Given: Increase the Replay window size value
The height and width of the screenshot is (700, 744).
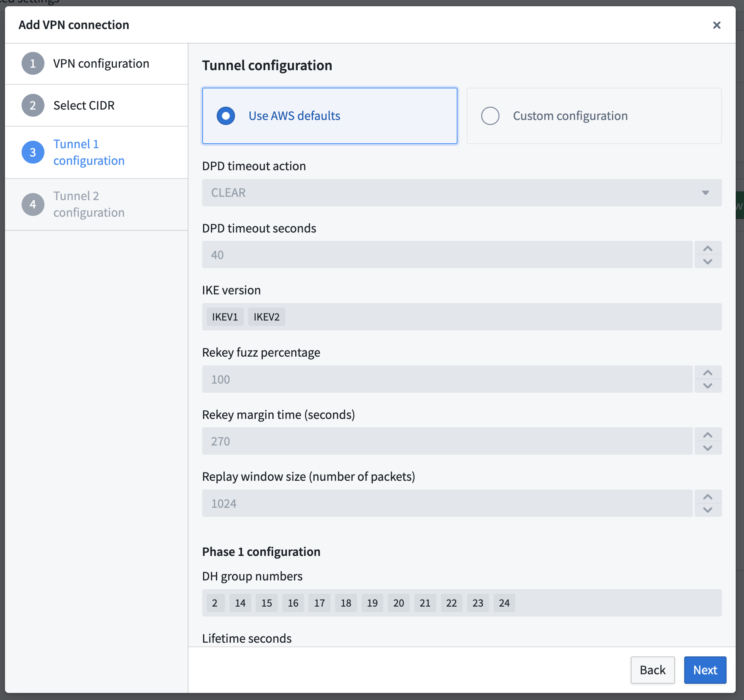Looking at the screenshot, I should coord(708,497).
